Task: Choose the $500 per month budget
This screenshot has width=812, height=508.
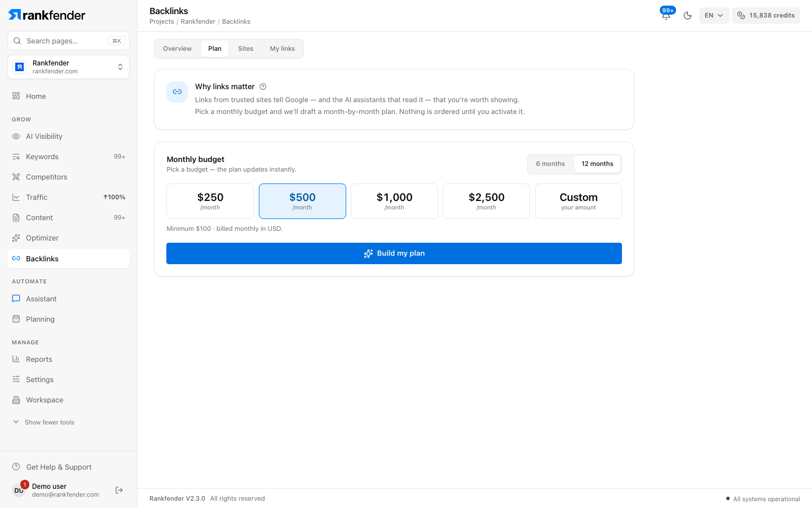Action: [302, 201]
